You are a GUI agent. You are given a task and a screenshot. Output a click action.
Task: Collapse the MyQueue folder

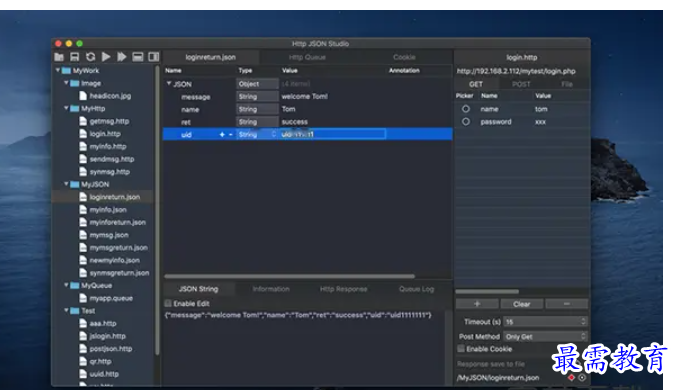click(66, 285)
